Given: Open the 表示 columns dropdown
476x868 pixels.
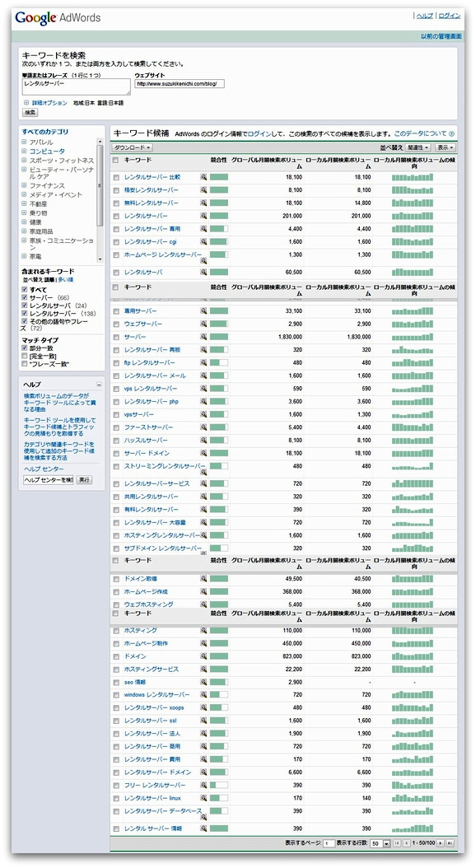Looking at the screenshot, I should [445, 147].
